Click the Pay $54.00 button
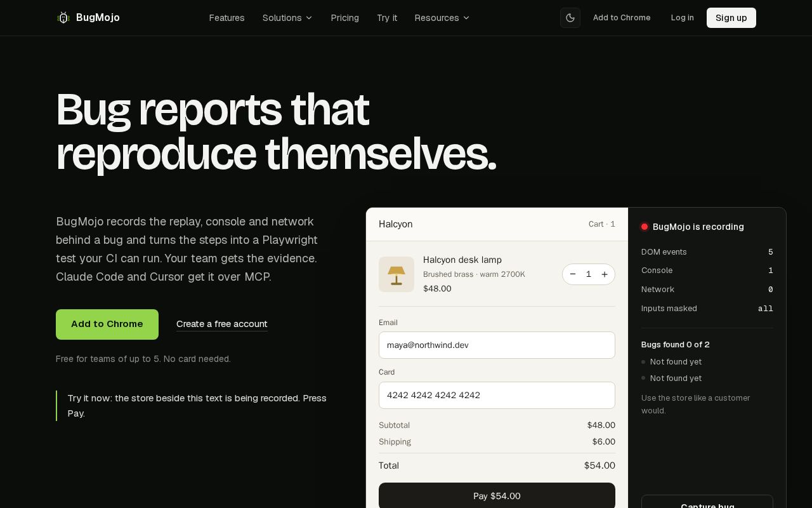This screenshot has width=812, height=508. tap(497, 496)
